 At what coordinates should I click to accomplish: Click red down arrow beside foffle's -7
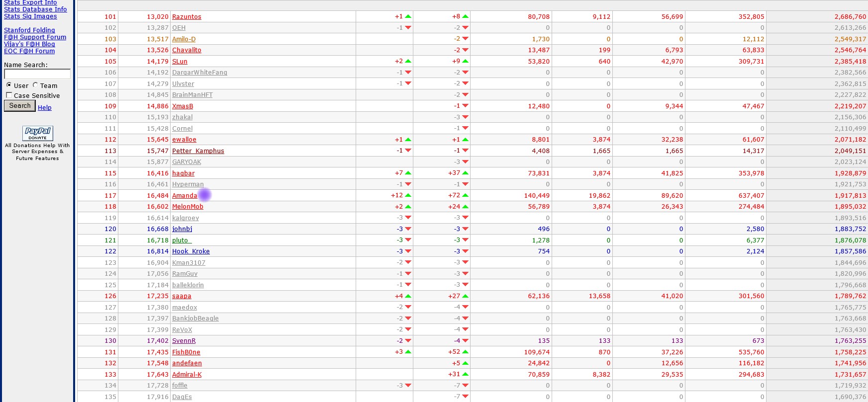pyautogui.click(x=466, y=386)
